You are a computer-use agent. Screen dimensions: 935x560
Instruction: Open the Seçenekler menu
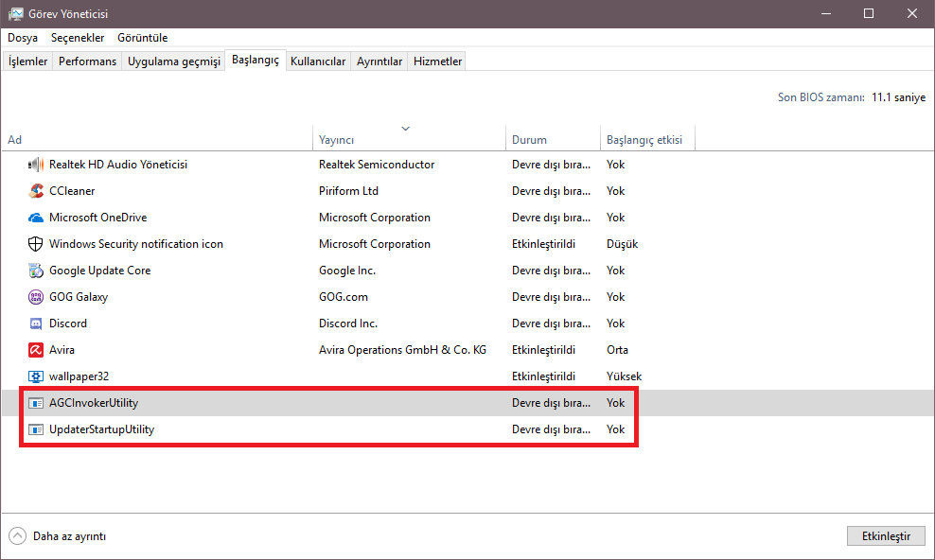78,38
